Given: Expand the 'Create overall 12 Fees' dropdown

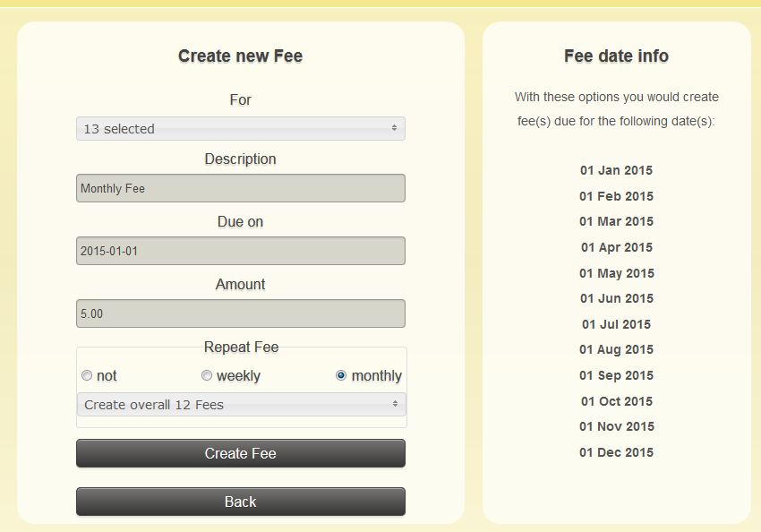Looking at the screenshot, I should (240, 405).
